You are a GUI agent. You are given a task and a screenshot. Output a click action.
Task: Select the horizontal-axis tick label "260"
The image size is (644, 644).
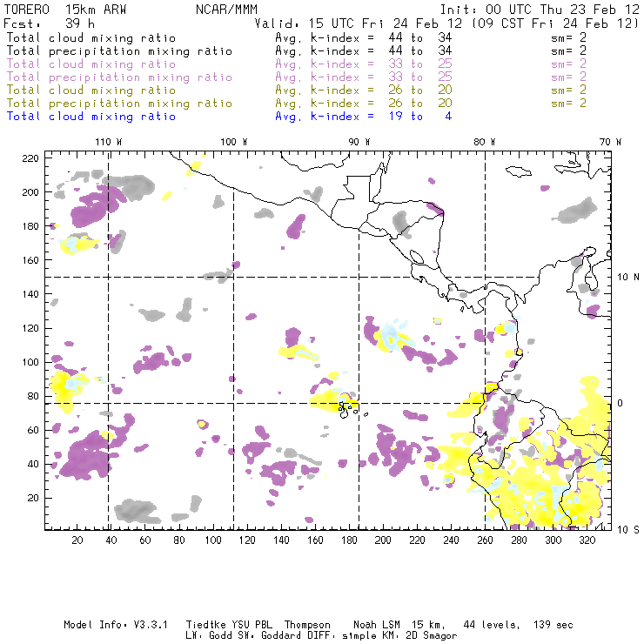485,540
